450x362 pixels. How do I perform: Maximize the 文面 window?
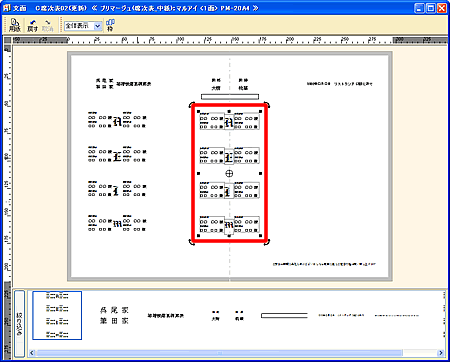click(431, 8)
